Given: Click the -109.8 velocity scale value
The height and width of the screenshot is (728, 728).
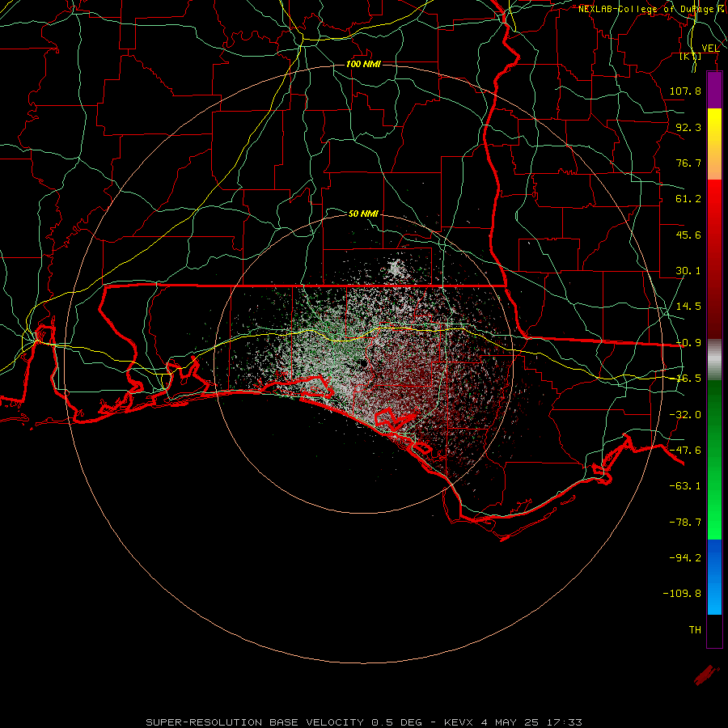Looking at the screenshot, I should pos(683,594).
